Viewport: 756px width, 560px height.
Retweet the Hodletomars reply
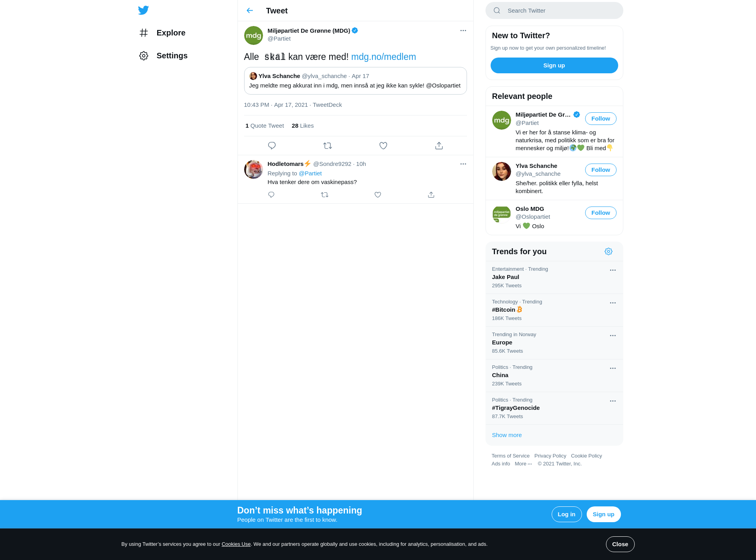click(324, 195)
